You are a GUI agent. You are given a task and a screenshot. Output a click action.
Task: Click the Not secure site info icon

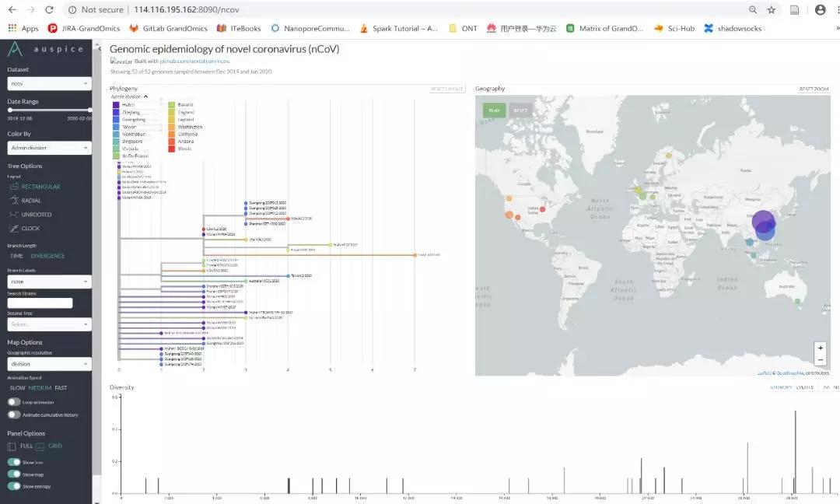point(72,9)
